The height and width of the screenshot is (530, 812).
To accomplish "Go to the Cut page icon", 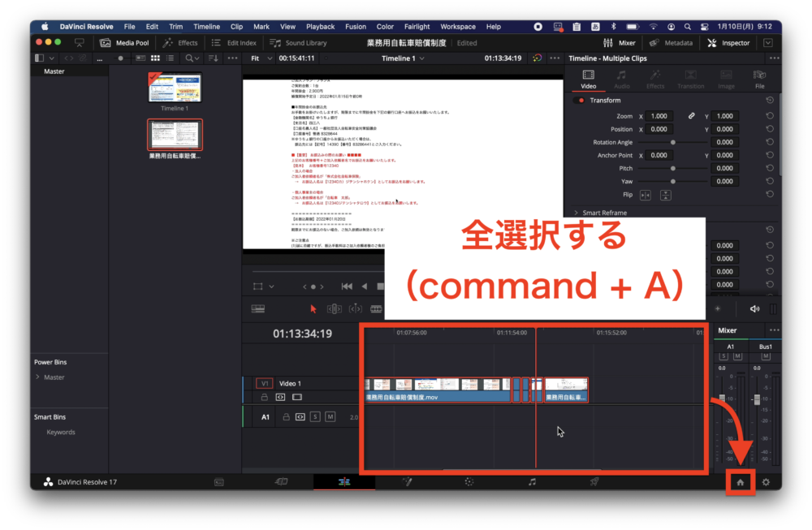I will [x=281, y=482].
